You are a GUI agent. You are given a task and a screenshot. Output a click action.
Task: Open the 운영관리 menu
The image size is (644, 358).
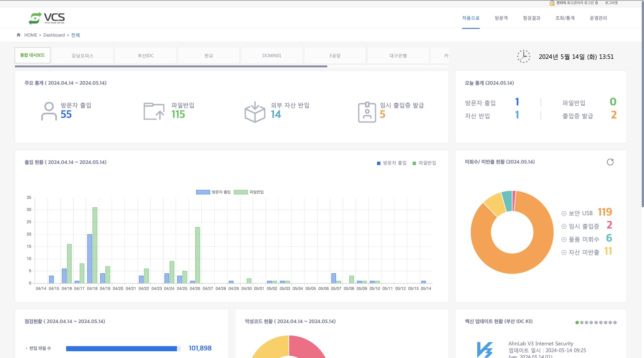[598, 18]
